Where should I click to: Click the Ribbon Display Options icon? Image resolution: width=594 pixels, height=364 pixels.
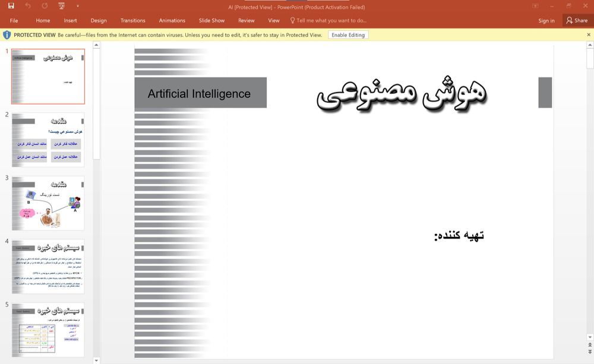[x=536, y=6]
